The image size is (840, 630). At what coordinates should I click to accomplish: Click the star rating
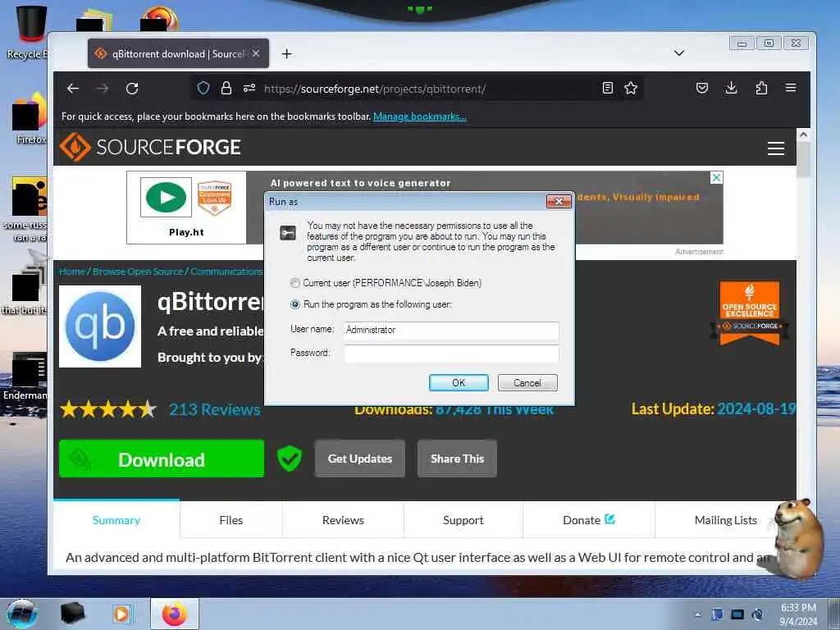107,409
